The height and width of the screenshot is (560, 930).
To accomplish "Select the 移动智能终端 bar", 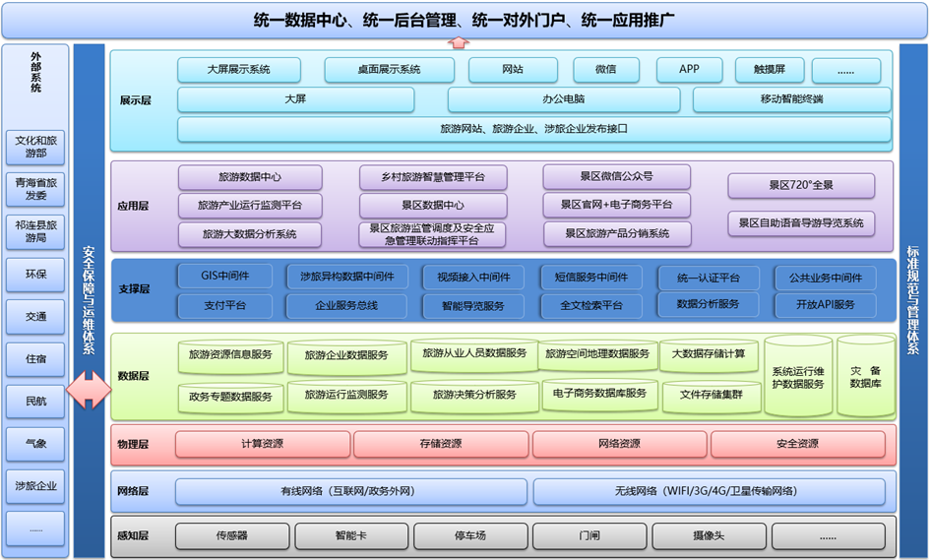I will [792, 99].
